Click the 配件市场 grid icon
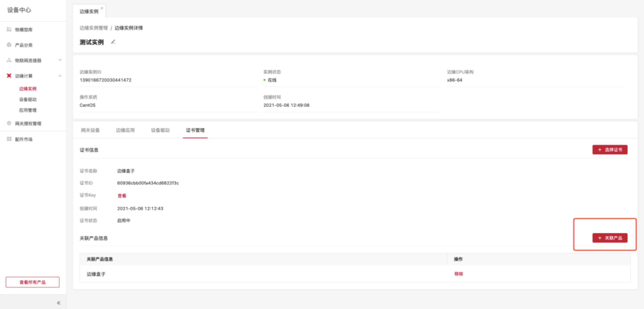Screen dimensions: 644x309 point(9,139)
